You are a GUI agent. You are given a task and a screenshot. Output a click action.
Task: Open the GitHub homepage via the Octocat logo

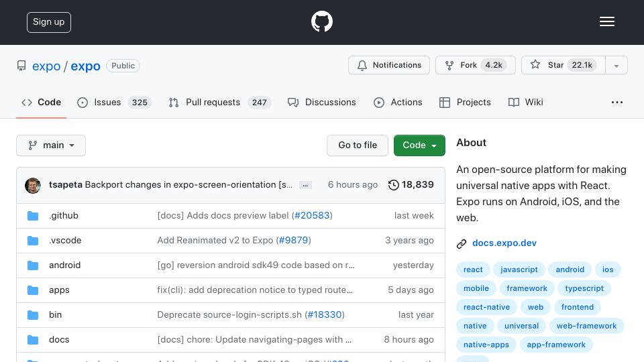point(321,21)
